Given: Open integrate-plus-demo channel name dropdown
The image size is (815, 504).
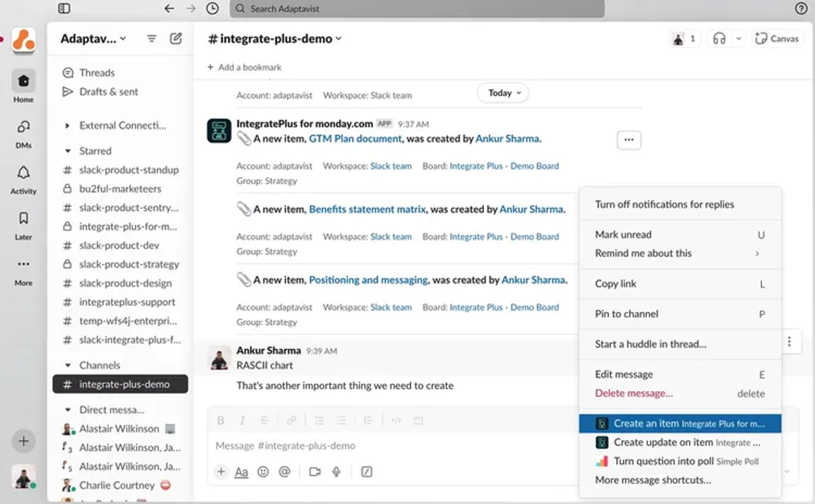Looking at the screenshot, I should point(275,39).
